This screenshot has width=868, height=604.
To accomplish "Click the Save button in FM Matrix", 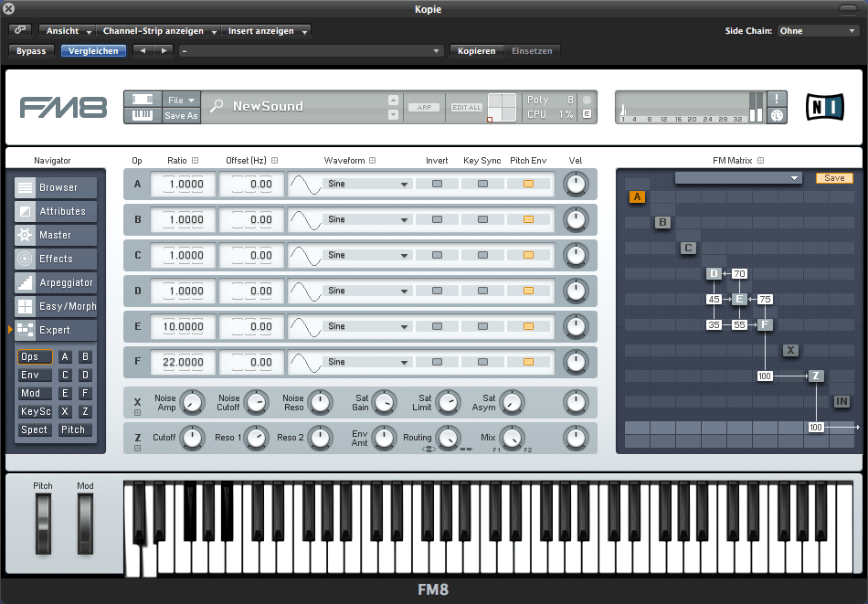I will tap(834, 178).
